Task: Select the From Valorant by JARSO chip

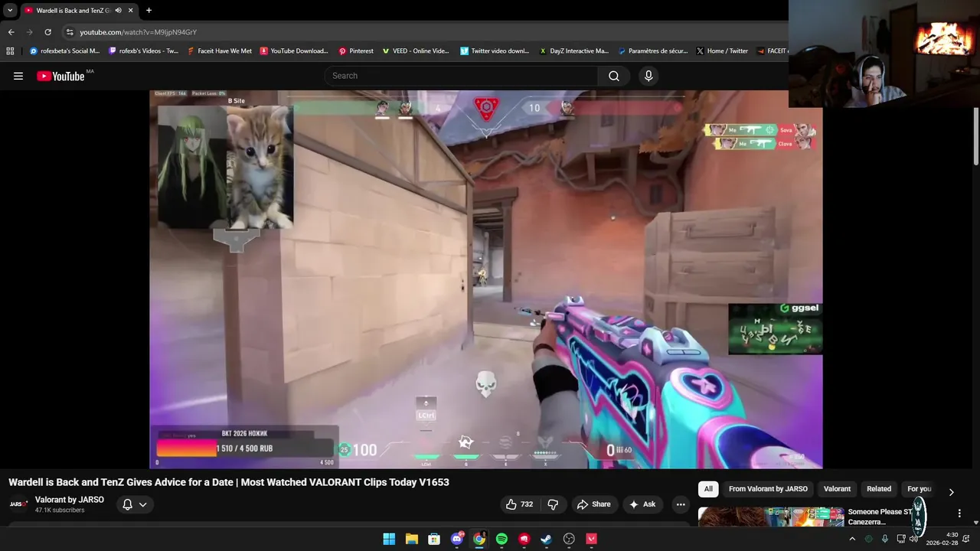Action: (x=768, y=489)
